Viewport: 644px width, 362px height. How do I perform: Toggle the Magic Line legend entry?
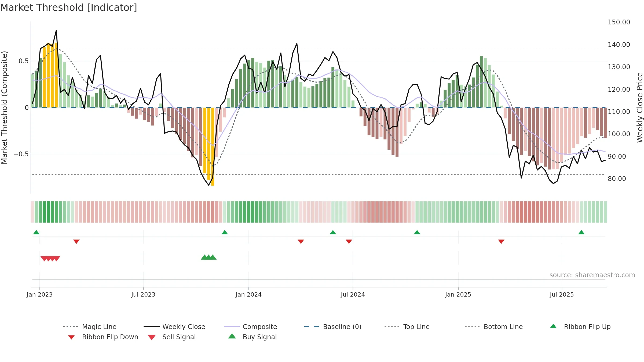[90, 327]
